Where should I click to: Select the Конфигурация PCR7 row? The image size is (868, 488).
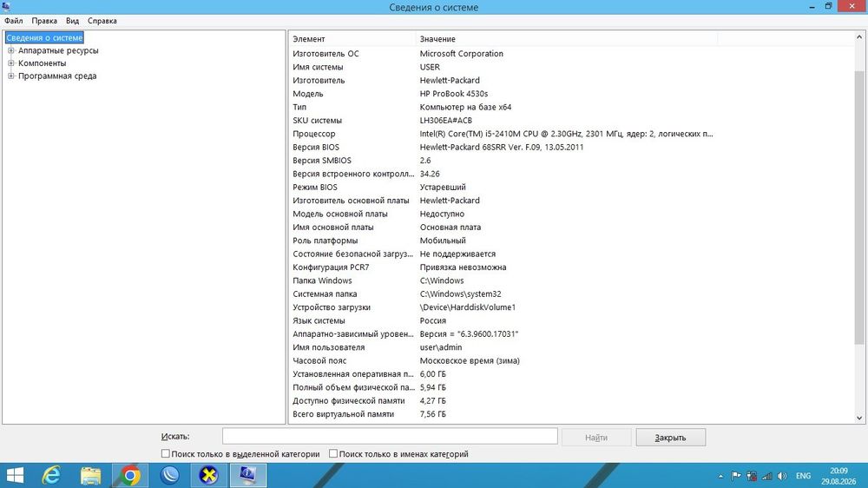[x=503, y=267]
